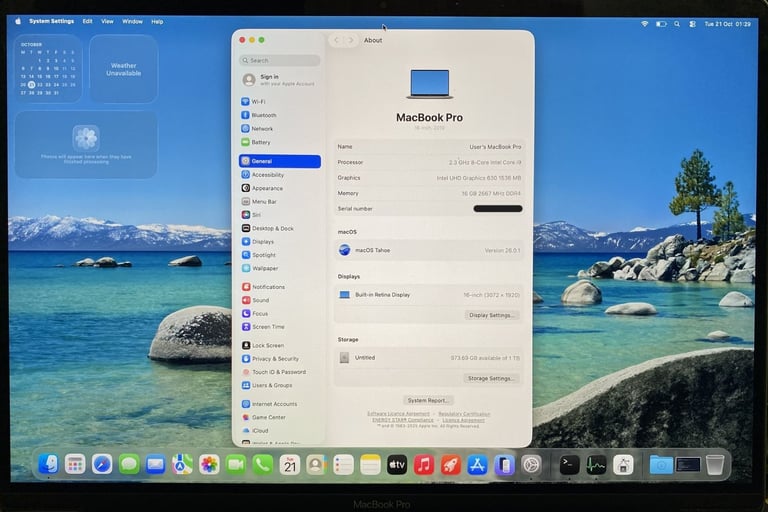Open the View menu
Viewport: 768px width, 512px height.
(107, 22)
